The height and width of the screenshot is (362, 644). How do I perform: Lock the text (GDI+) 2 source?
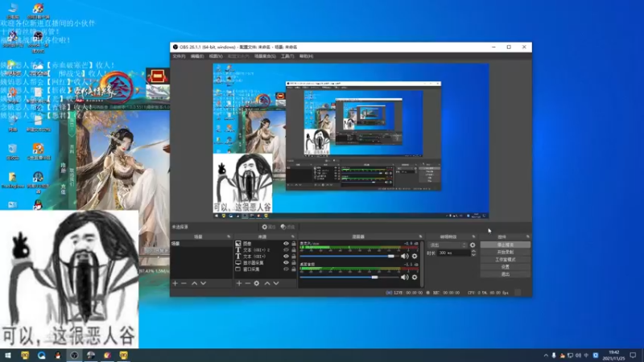tap(293, 250)
